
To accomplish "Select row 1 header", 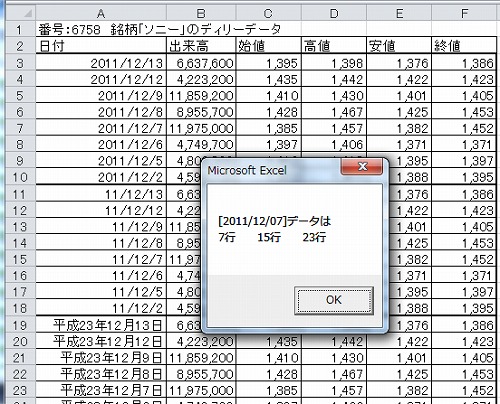I will [x=20, y=29].
